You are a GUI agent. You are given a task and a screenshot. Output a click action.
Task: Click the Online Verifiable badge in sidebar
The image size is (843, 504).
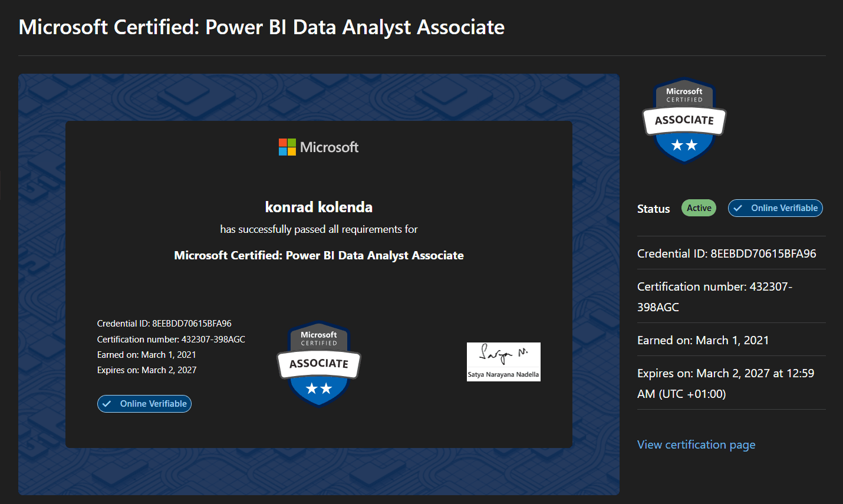click(x=775, y=208)
